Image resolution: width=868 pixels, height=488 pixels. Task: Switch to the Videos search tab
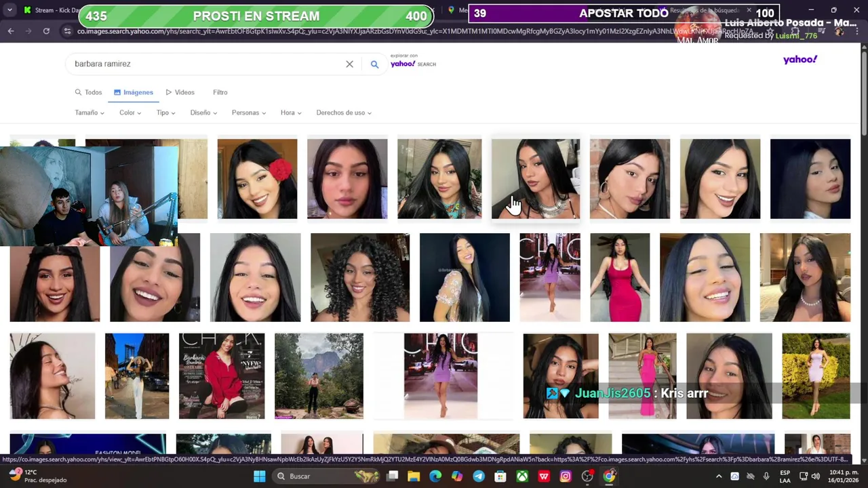pos(180,92)
